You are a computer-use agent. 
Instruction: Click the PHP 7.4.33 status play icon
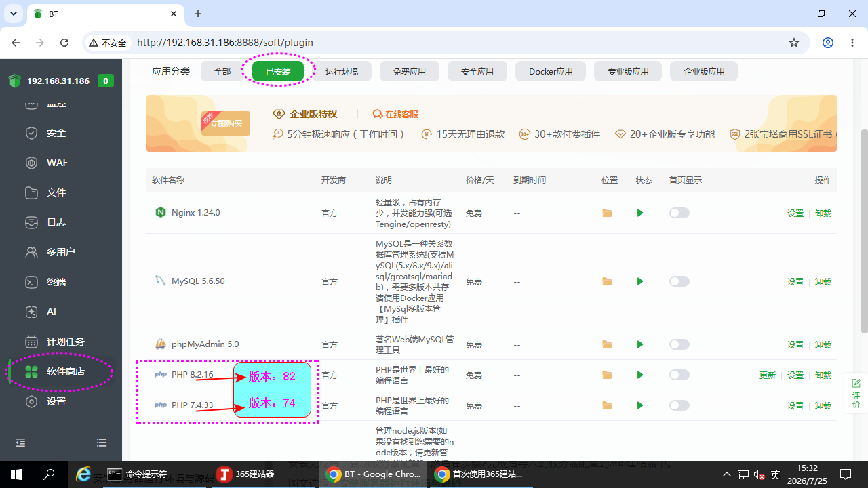[639, 405]
